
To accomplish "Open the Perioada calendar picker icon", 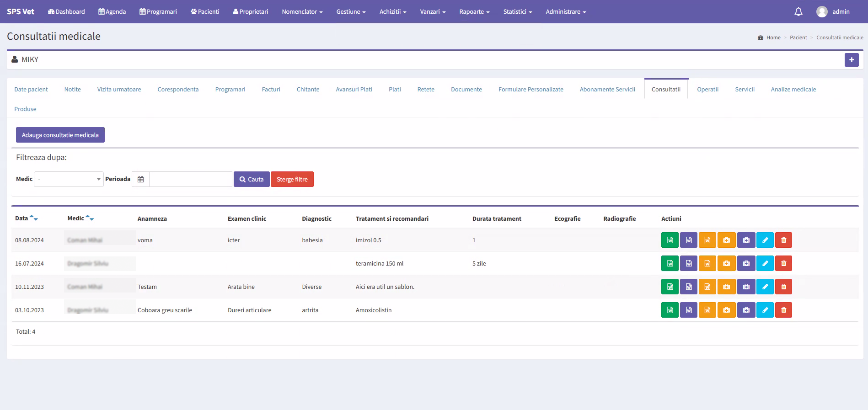I will click(x=140, y=179).
